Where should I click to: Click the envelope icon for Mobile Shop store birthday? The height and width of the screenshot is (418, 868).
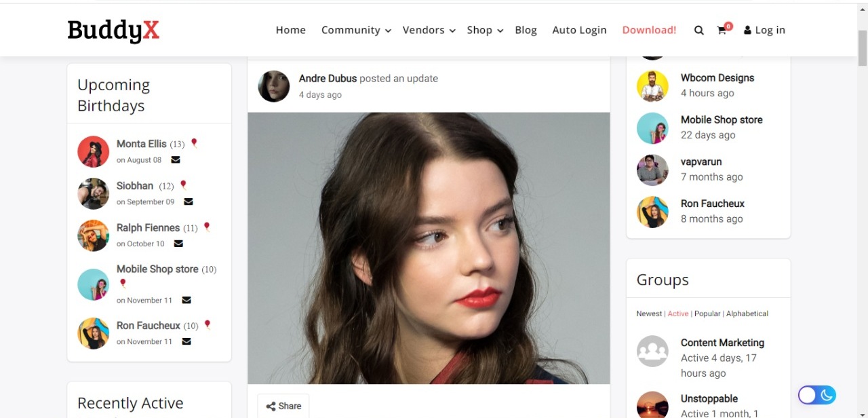point(186,300)
